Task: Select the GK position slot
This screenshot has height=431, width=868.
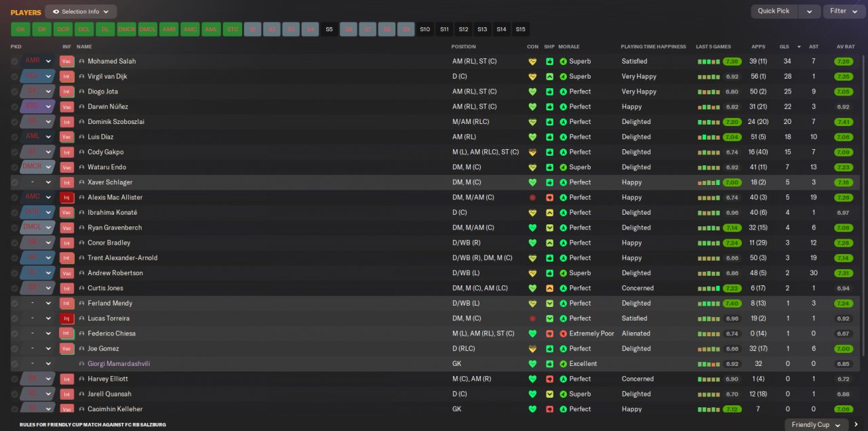Action: pos(20,29)
